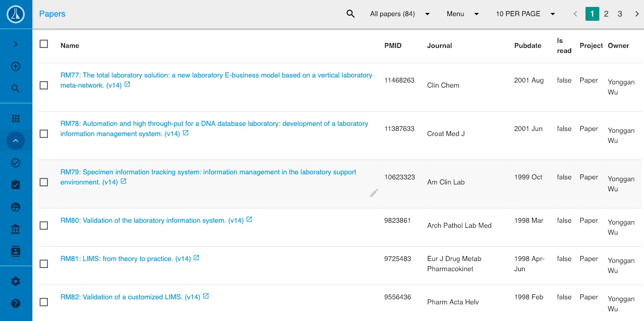Open paper RM82: Validation of a customized LIMS
The width and height of the screenshot is (644, 321).
pyautogui.click(x=130, y=297)
